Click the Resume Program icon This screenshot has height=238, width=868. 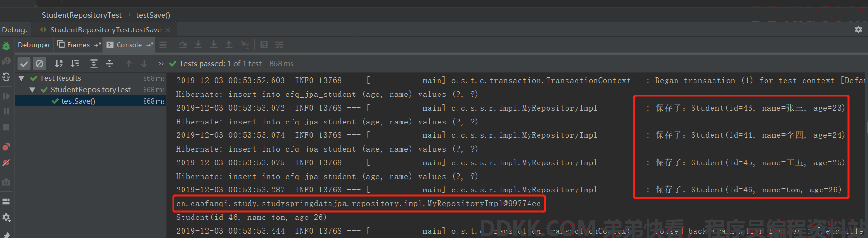pyautogui.click(x=6, y=96)
